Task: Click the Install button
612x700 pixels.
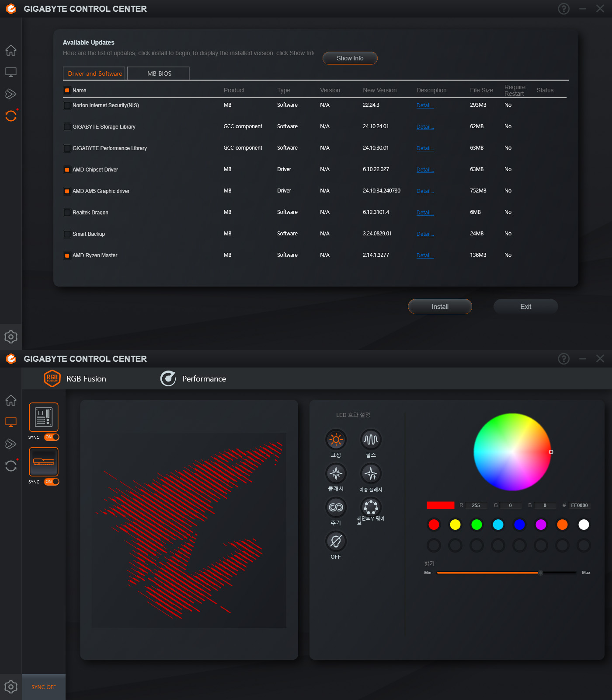Action: click(440, 307)
